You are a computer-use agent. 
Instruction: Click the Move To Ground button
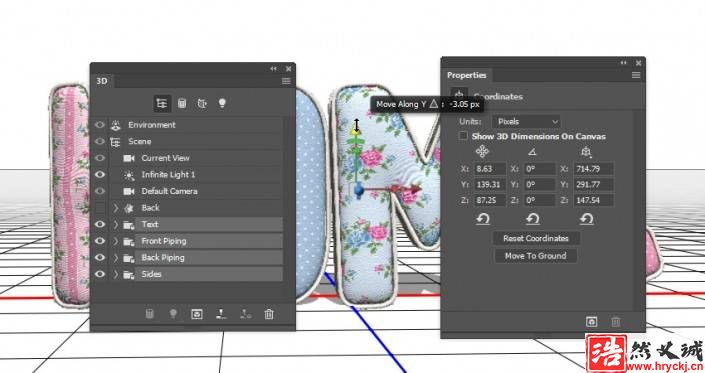[x=535, y=256]
